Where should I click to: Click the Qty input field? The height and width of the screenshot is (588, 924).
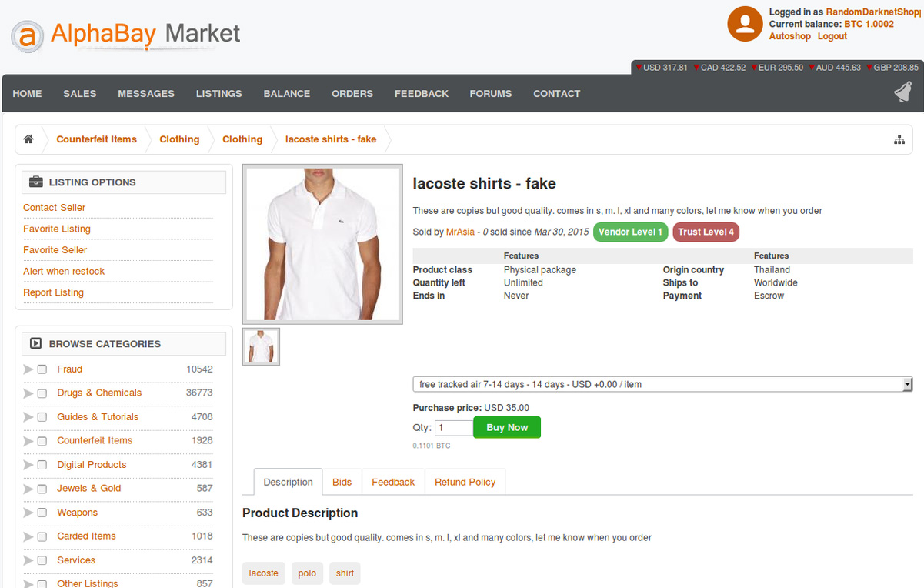pos(454,428)
